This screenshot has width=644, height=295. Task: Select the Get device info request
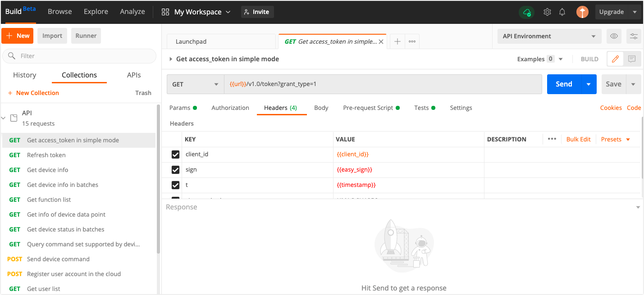(78, 170)
